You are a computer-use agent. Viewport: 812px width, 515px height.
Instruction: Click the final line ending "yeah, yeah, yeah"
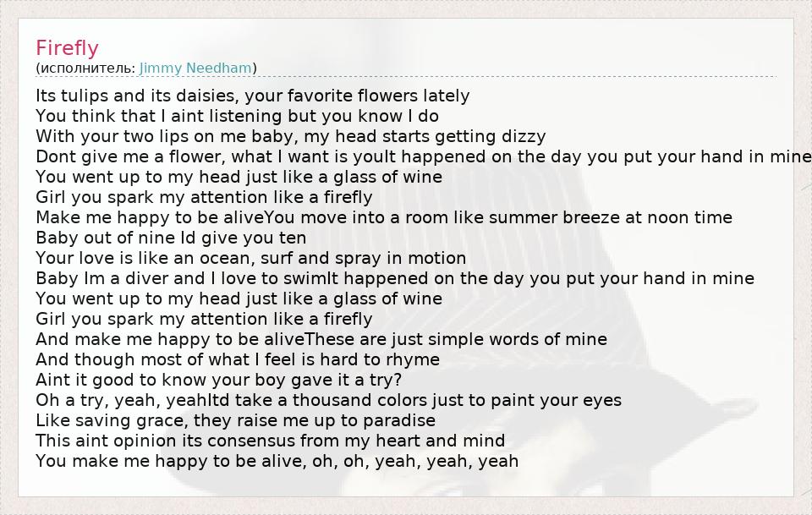[x=277, y=461]
